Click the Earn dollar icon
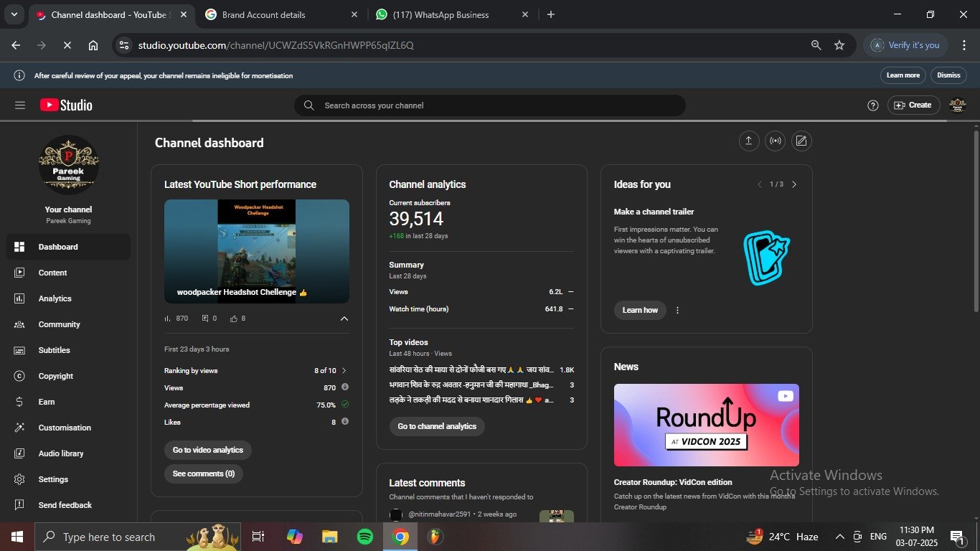The image size is (980, 551). [x=19, y=402]
